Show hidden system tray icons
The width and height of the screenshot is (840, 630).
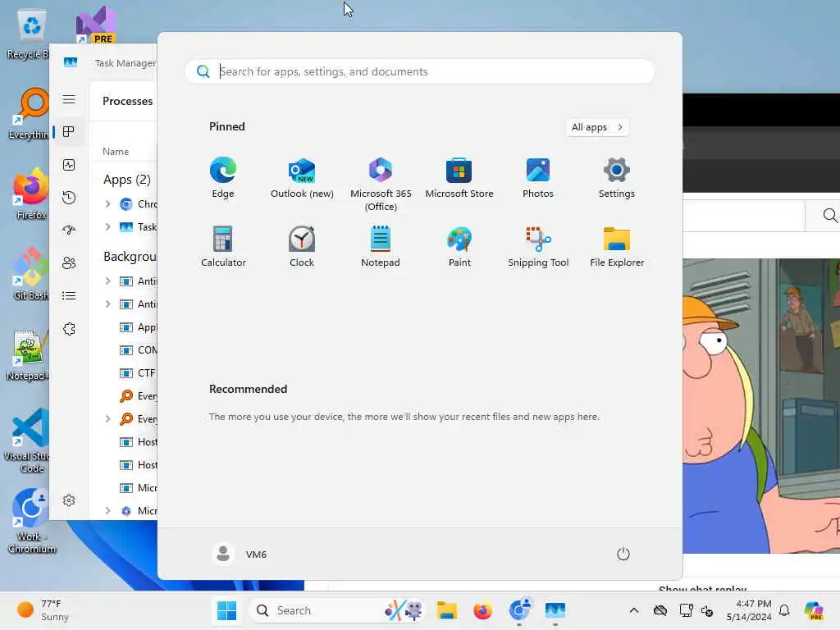pyautogui.click(x=634, y=610)
